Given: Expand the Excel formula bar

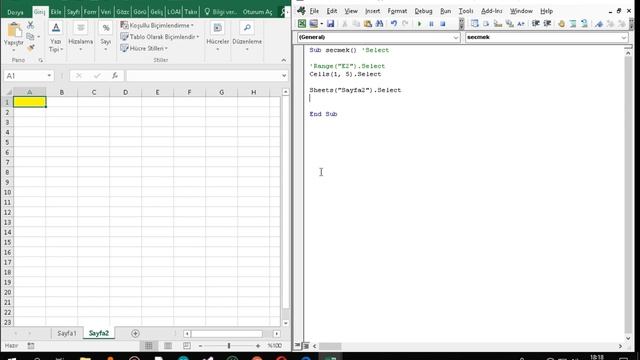Looking at the screenshot, I should click(x=284, y=76).
